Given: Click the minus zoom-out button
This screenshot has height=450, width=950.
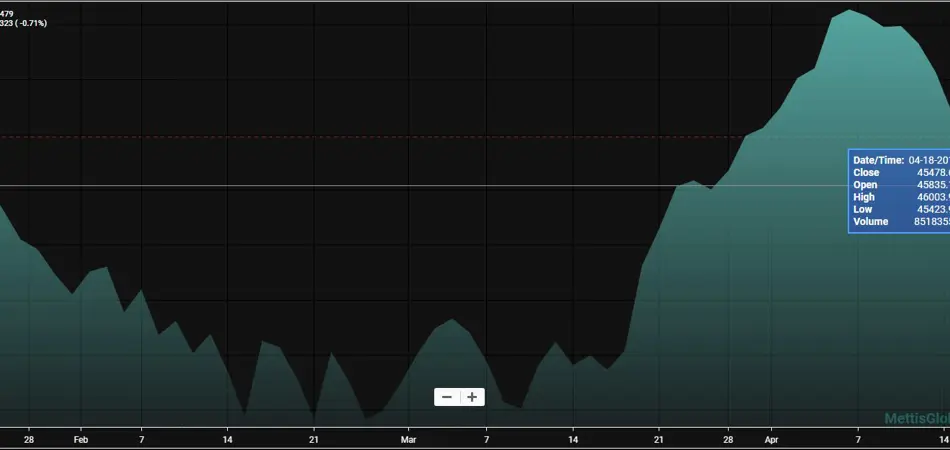Looking at the screenshot, I should pos(447,397).
